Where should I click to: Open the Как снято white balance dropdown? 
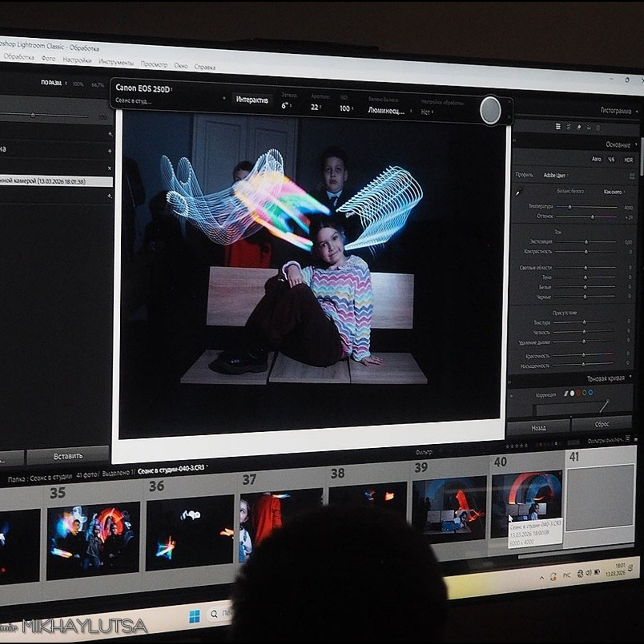(x=614, y=192)
